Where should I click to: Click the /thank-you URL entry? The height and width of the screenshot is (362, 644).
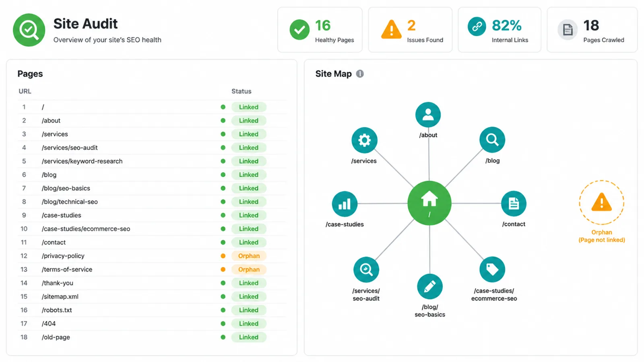coord(58,283)
